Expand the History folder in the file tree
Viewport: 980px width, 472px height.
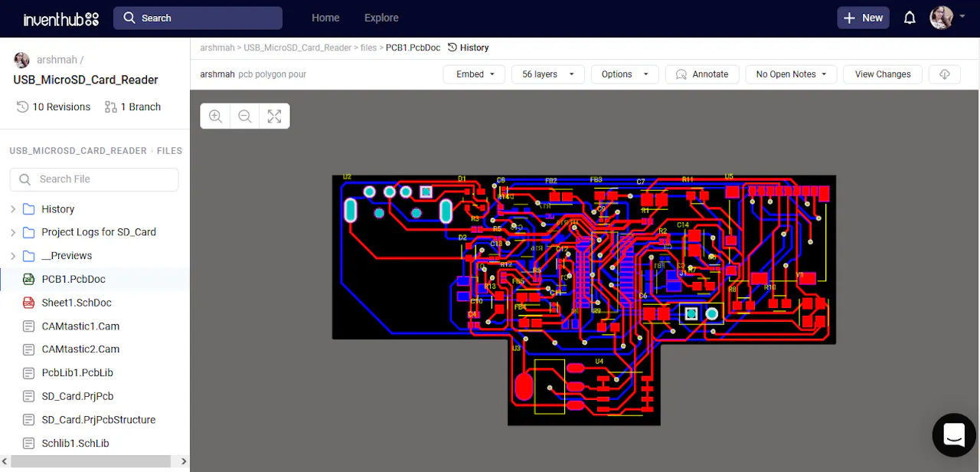[12, 208]
